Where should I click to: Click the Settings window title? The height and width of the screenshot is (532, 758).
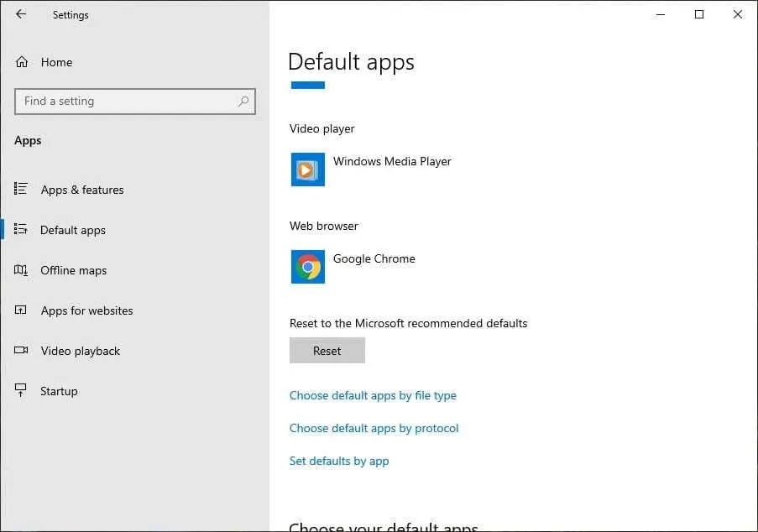(71, 15)
